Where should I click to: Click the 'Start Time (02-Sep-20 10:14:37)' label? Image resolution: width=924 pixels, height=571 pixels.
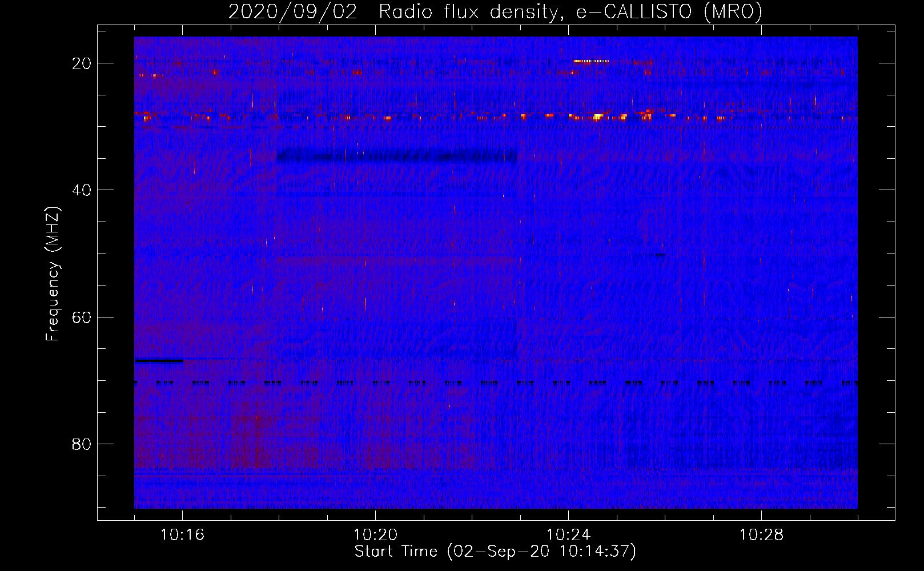coord(495,552)
